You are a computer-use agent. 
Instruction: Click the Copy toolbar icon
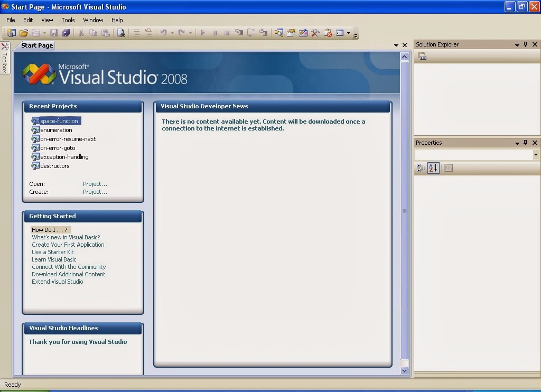93,33
